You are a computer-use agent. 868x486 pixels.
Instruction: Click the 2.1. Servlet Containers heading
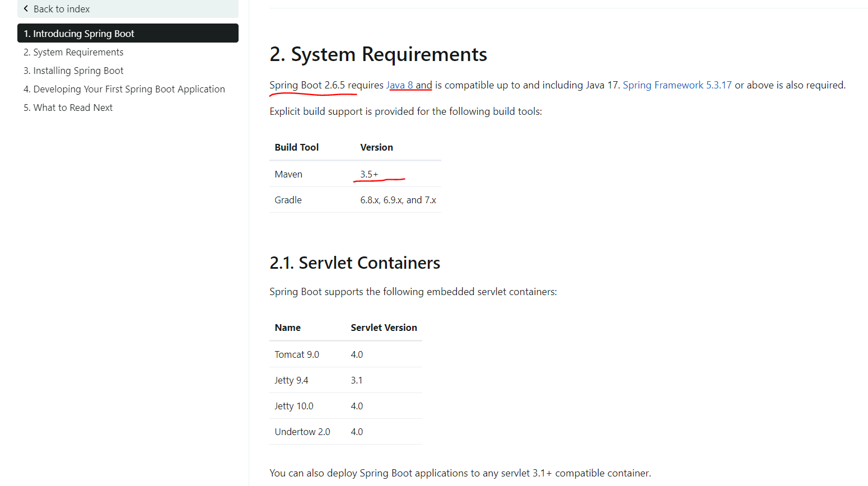pos(354,263)
